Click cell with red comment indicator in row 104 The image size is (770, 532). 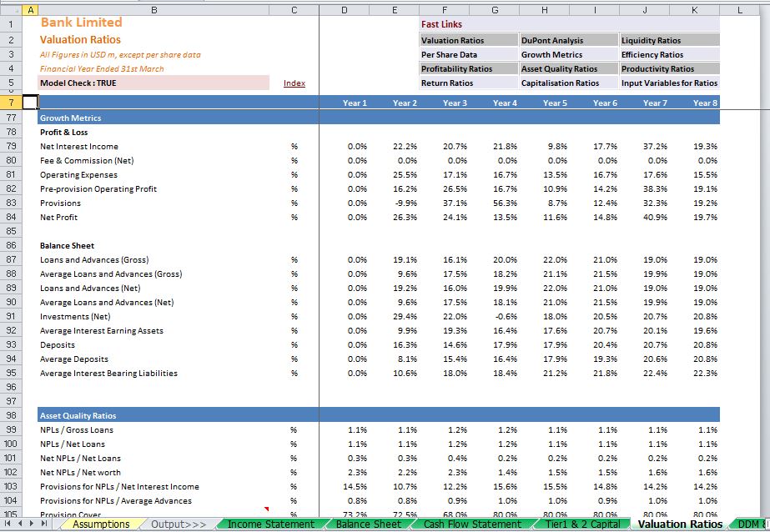(153, 511)
